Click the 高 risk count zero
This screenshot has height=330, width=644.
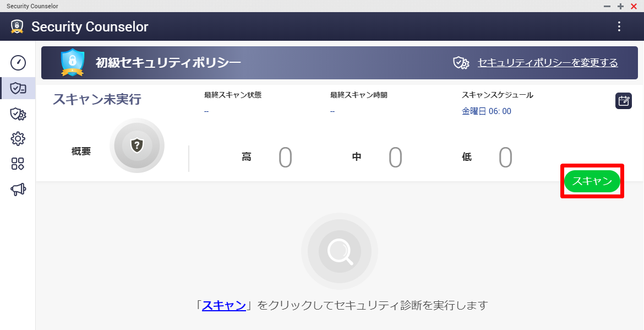285,158
